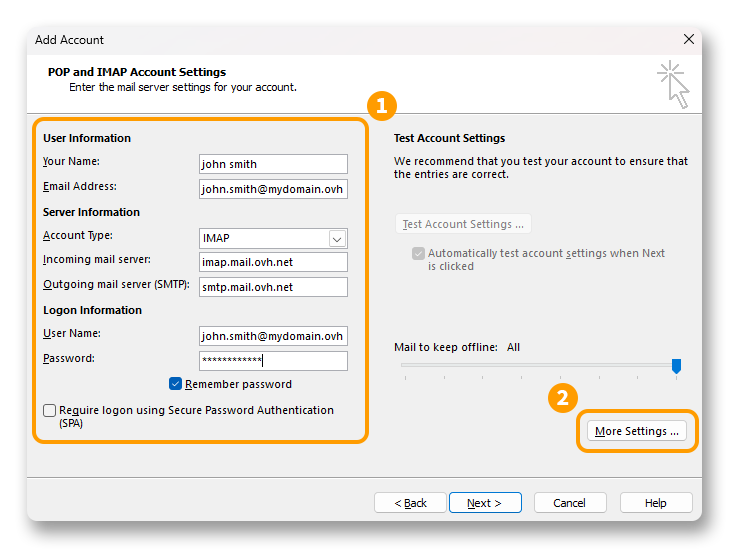The image size is (730, 550).
Task: Click the Email Address input field
Action: coord(273,188)
